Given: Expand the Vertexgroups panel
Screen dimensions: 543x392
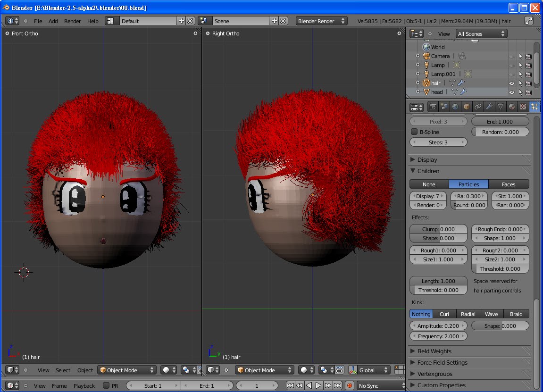Looking at the screenshot, I should tap(413, 374).
